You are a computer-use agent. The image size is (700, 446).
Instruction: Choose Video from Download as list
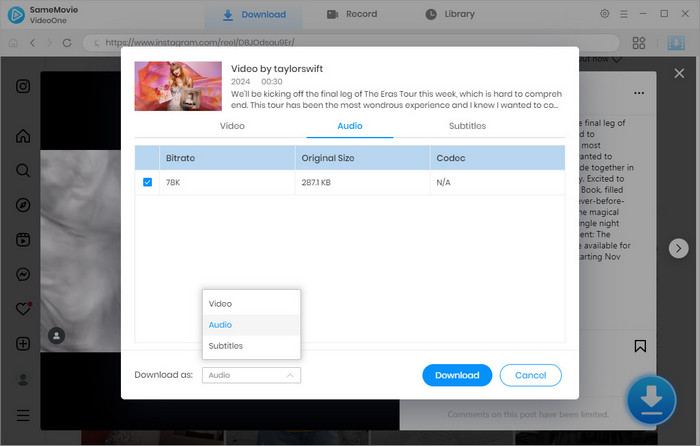click(x=251, y=304)
